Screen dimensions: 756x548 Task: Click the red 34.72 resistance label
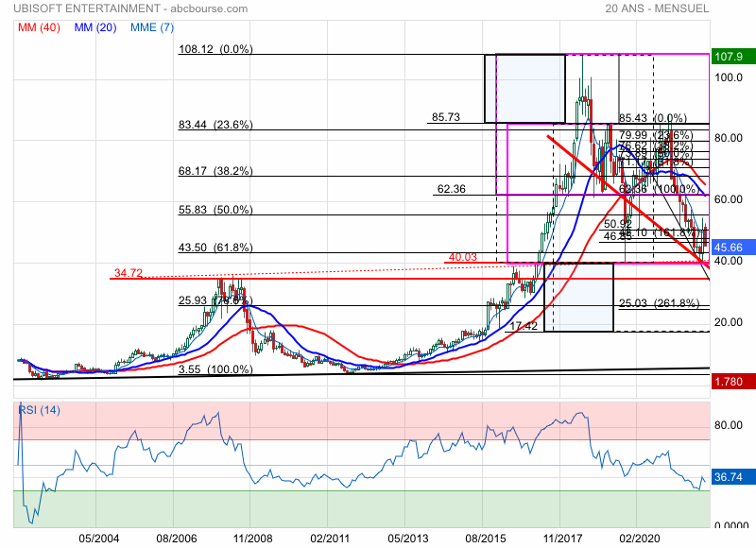[x=129, y=273]
